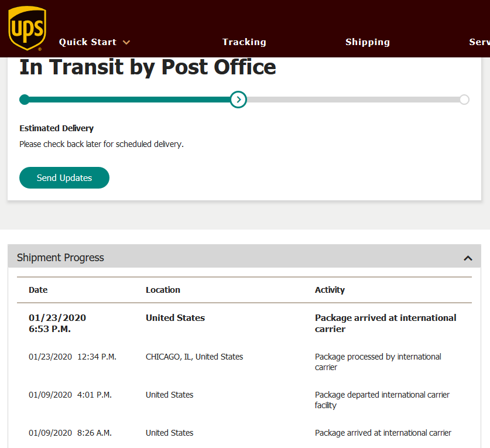Image resolution: width=490 pixels, height=448 pixels.
Task: Click the current-step arrow marker on progress bar
Action: pos(238,100)
